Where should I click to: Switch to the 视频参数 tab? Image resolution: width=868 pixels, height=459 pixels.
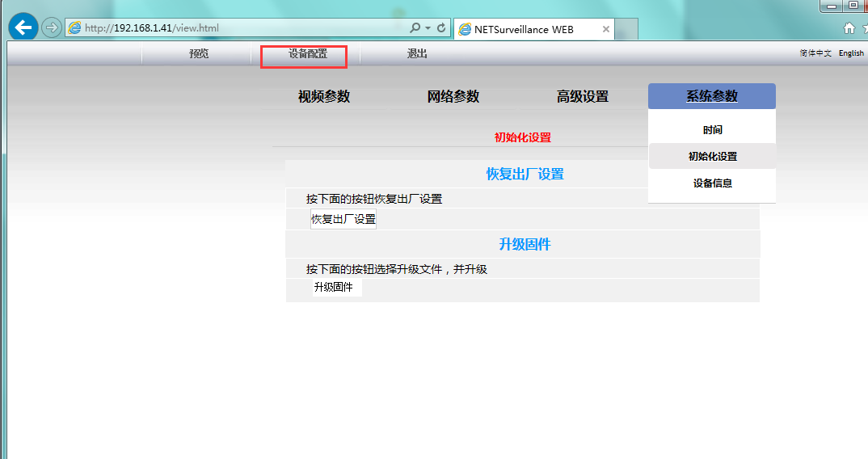pos(323,96)
